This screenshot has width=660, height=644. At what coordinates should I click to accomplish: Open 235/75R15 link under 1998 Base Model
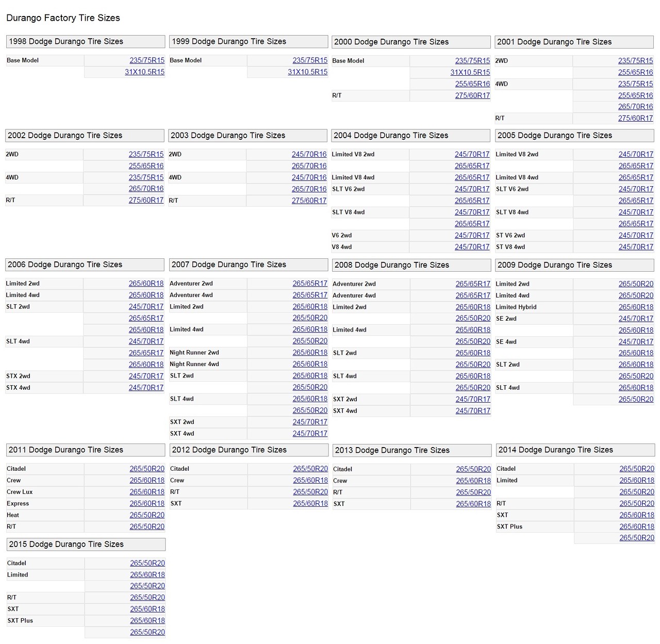pos(147,60)
